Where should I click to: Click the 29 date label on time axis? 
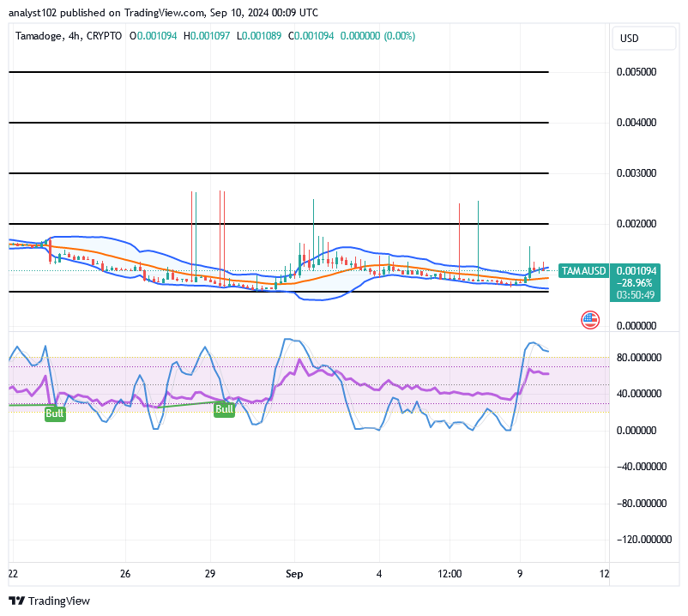point(209,574)
